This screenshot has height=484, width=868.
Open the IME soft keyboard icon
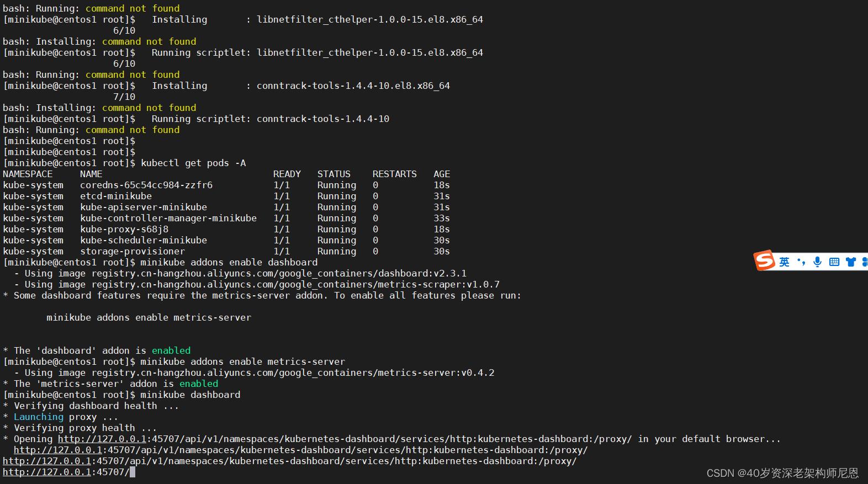[834, 262]
